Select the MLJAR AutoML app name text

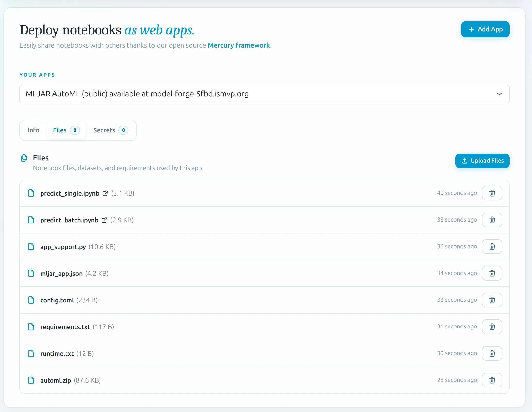(x=137, y=94)
